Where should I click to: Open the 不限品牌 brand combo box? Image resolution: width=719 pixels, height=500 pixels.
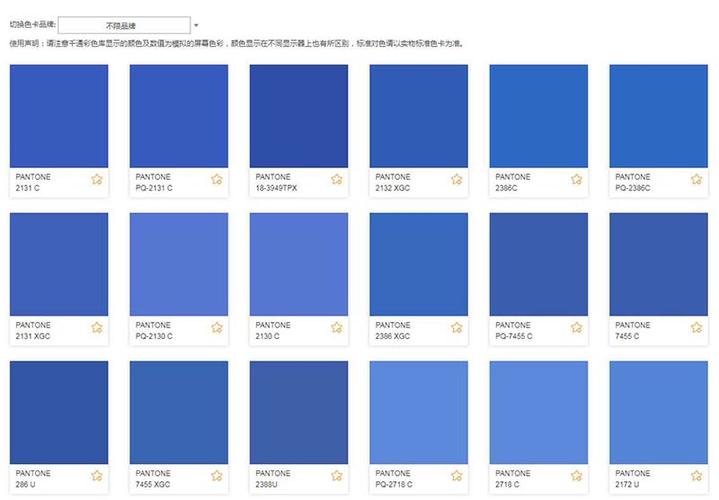tap(124, 25)
